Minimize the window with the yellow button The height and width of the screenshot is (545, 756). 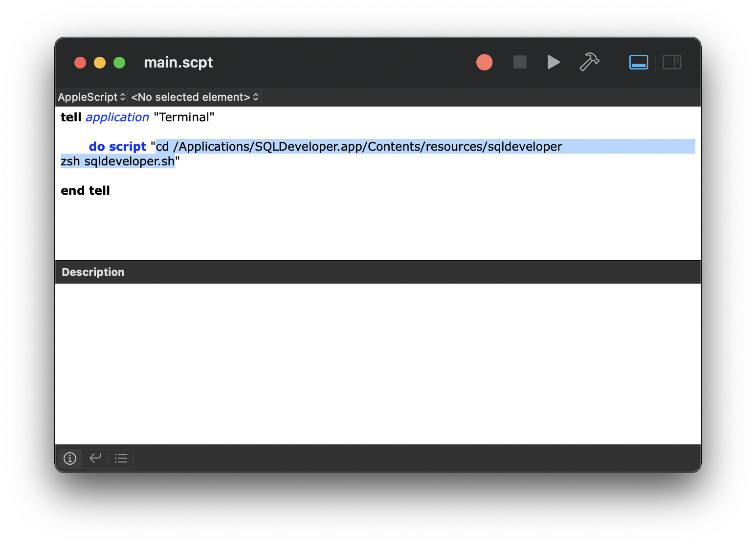tap(100, 63)
